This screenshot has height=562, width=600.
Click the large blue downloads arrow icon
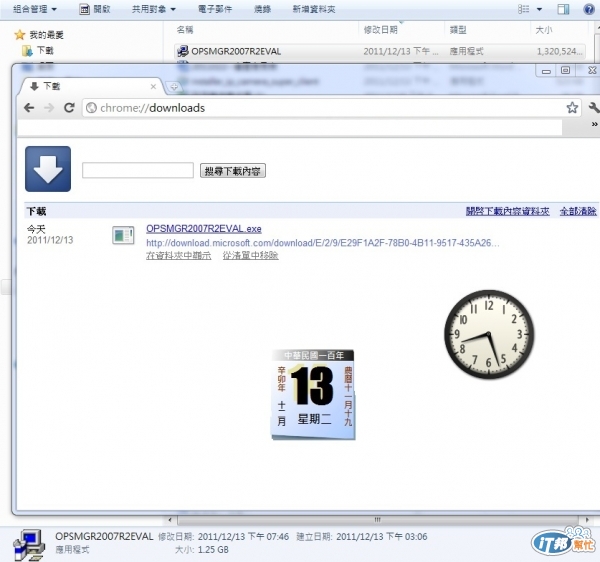48,169
